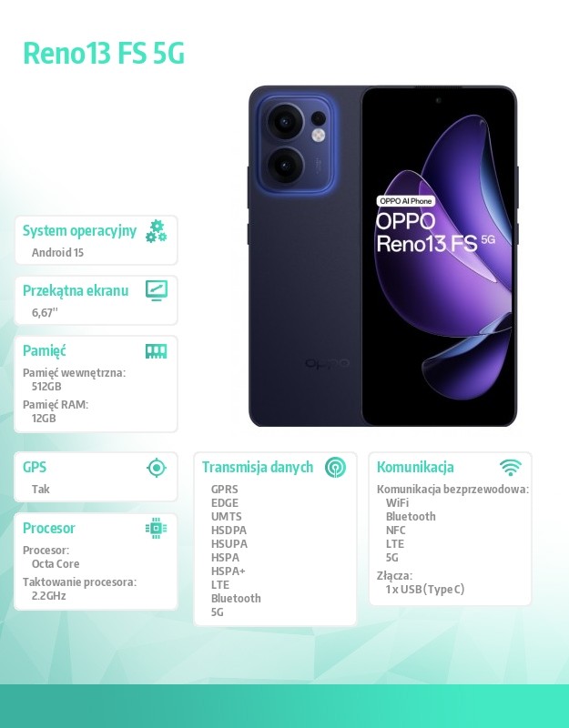
Task: Click the RAM chip icon beside Pamięć
Action: (156, 351)
